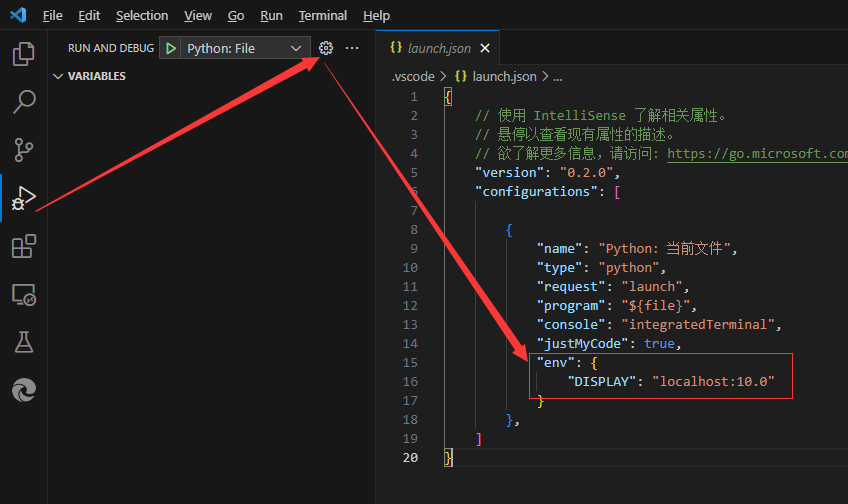This screenshot has width=848, height=504.
Task: Open the Remote Explorer view
Action: click(23, 295)
